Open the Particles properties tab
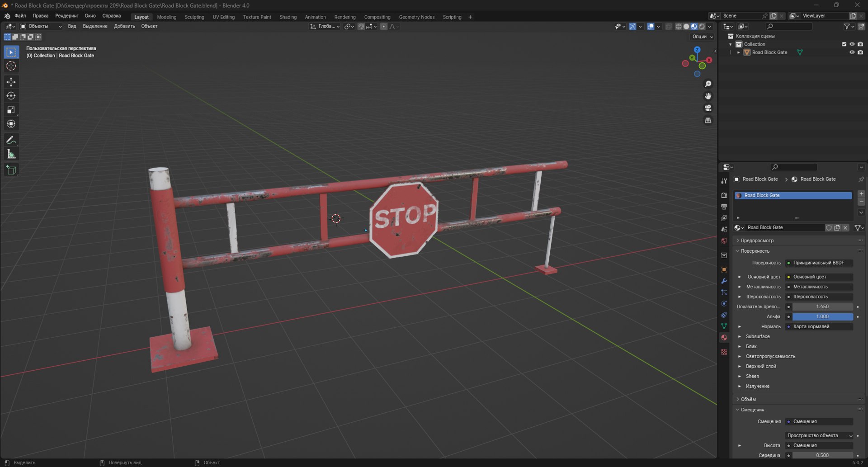868x467 pixels. tap(724, 292)
